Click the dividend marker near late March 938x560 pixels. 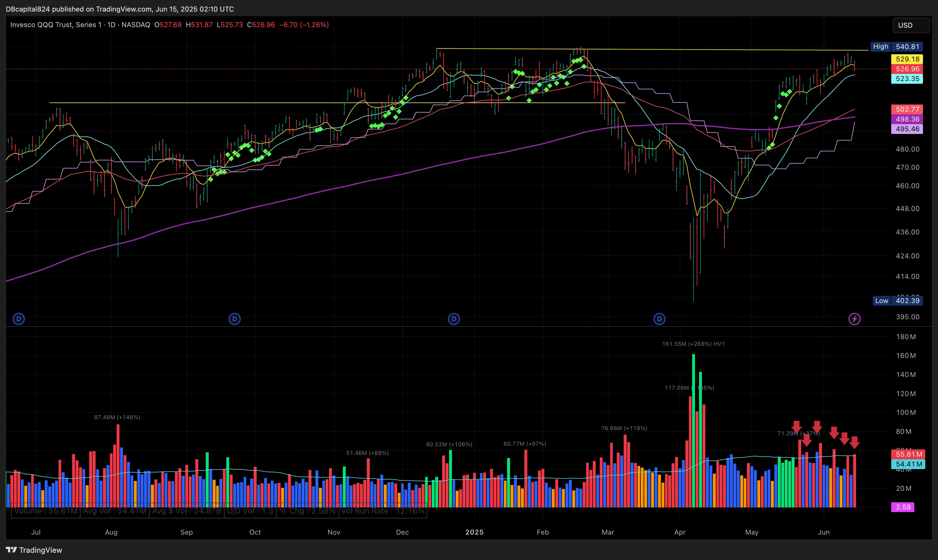click(x=659, y=319)
